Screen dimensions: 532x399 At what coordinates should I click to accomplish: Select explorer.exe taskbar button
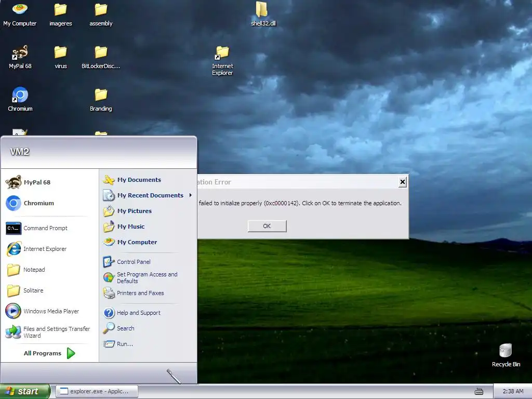(97, 391)
